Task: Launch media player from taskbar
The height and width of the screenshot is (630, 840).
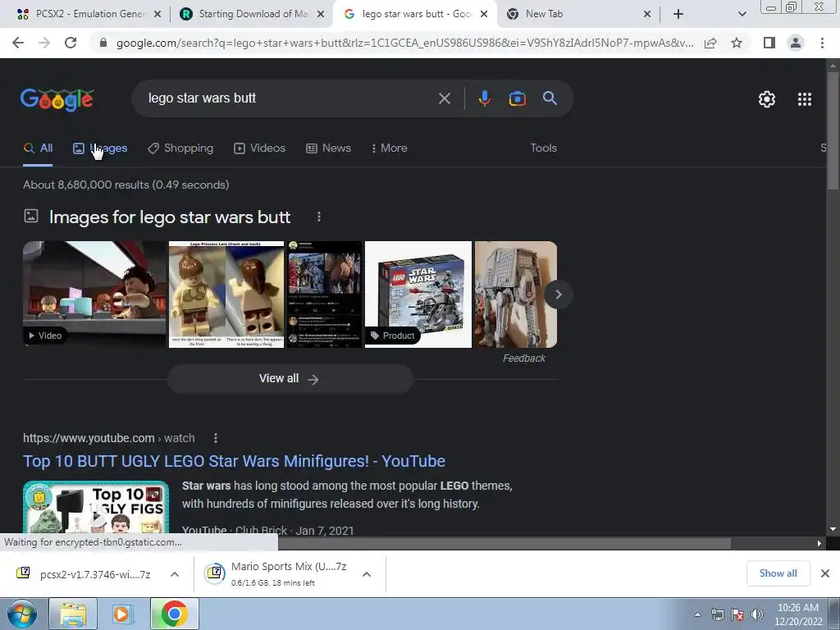Action: tap(122, 614)
